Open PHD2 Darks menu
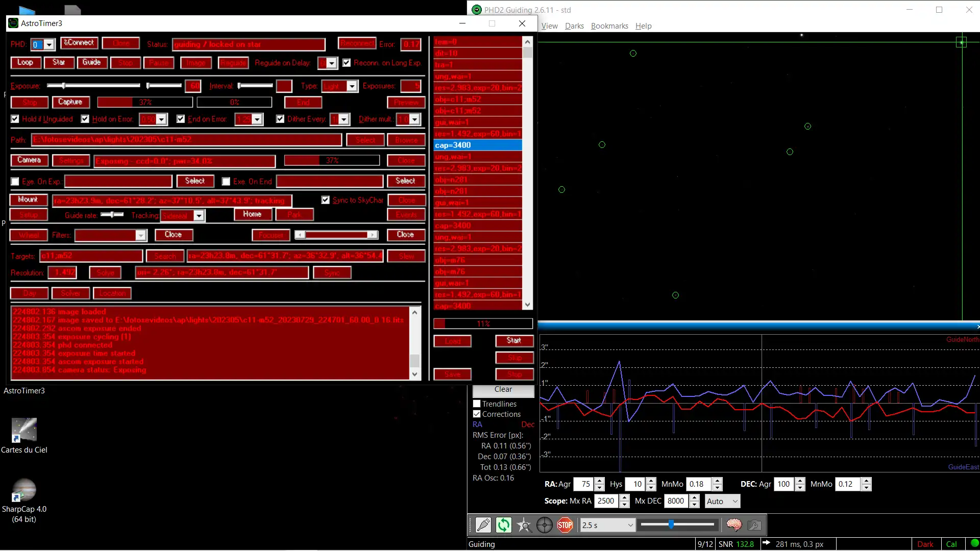980x551 pixels. click(574, 26)
